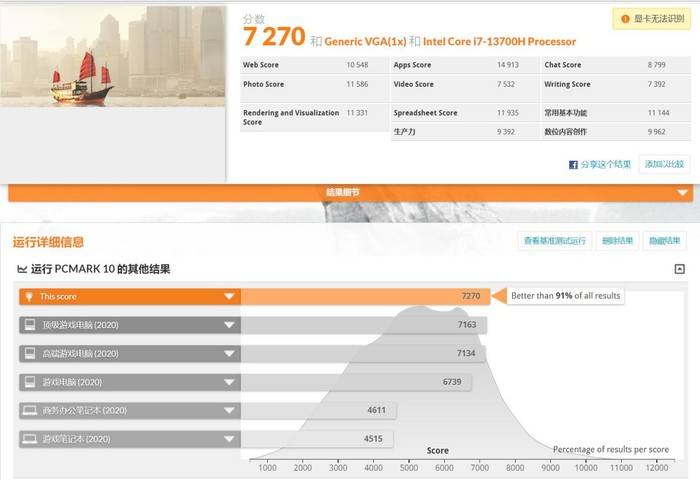
Task: Expand the This score dropdown arrow
Action: pos(229,296)
